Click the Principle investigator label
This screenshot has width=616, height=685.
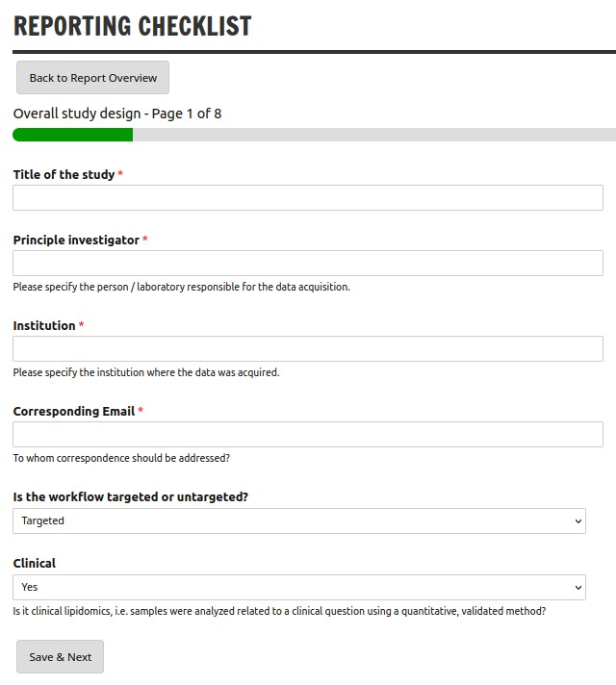[x=76, y=240]
